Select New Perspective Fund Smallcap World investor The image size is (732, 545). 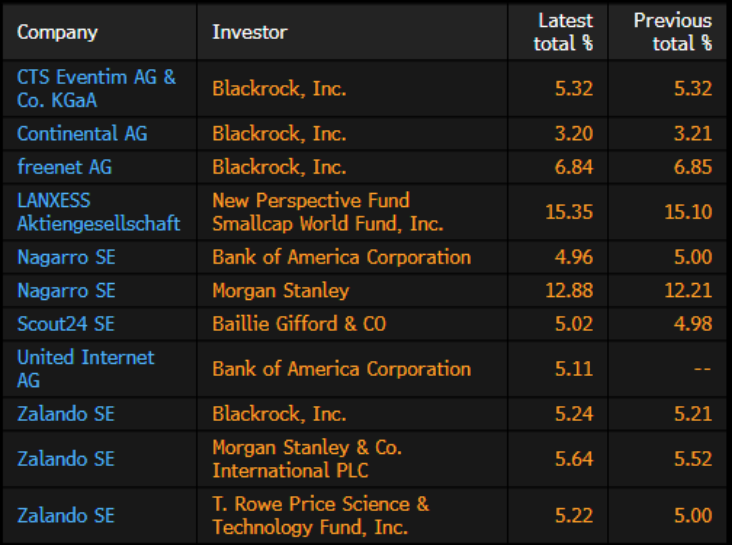click(x=327, y=212)
